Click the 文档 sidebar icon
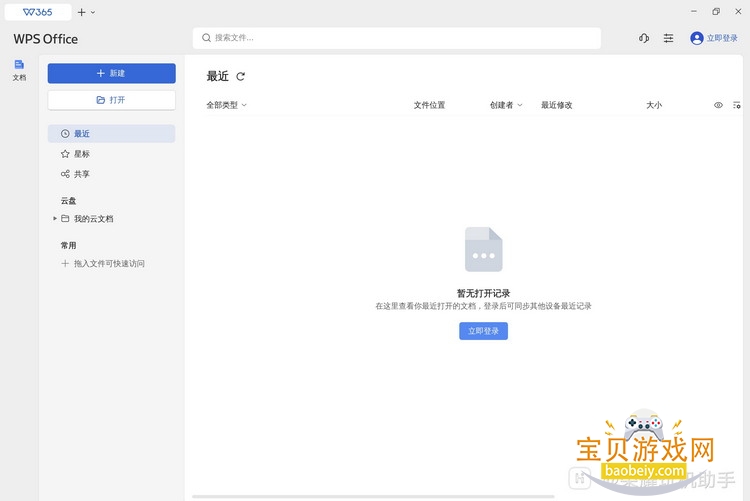The image size is (750, 501). [19, 68]
